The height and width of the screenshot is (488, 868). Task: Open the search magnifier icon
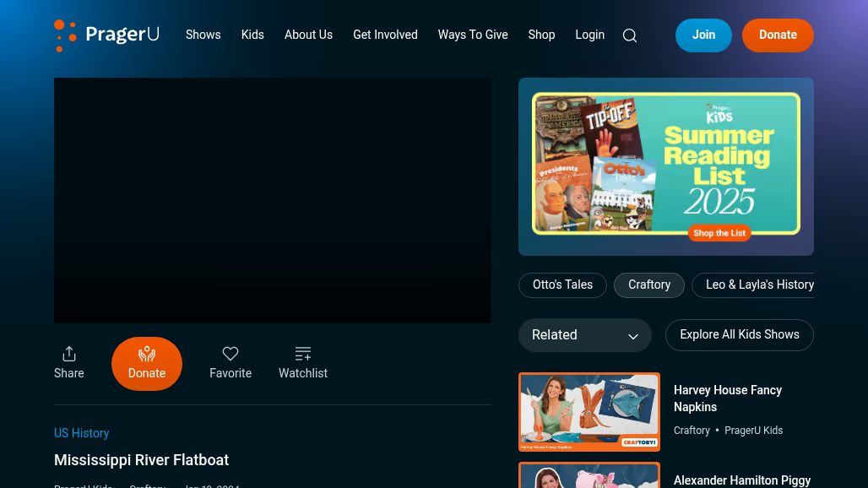click(x=629, y=35)
